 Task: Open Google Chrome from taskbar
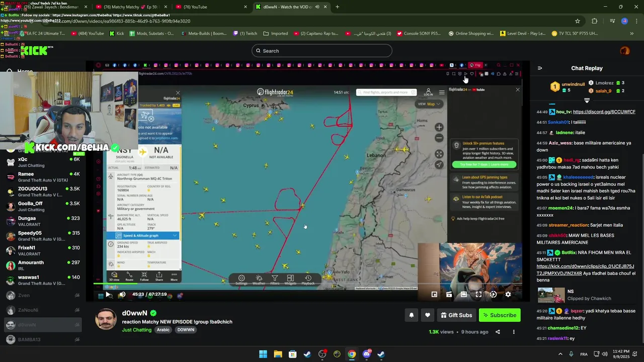(x=352, y=354)
